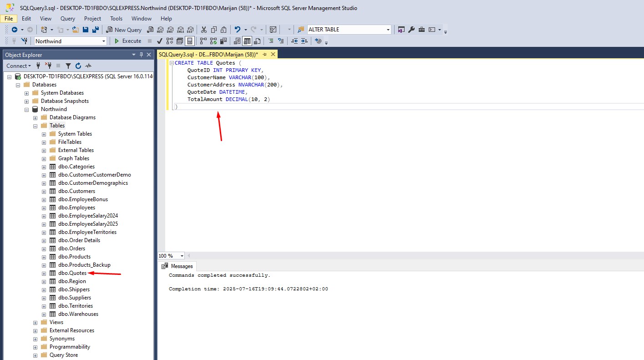Image resolution: width=644 pixels, height=360 pixels.
Task: Click the Undo arrow icon
Action: [x=237, y=30]
